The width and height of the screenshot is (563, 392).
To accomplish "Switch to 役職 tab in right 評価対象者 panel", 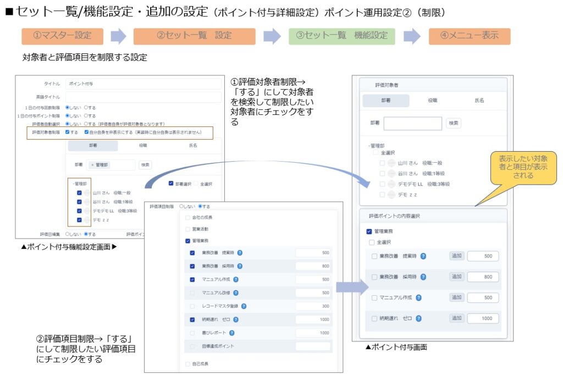I will (432, 101).
